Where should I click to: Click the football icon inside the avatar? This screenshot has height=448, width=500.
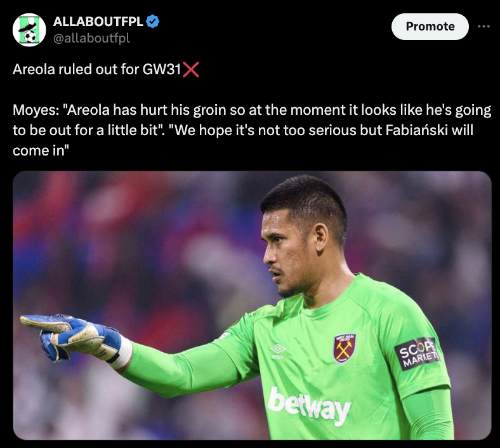30,37
